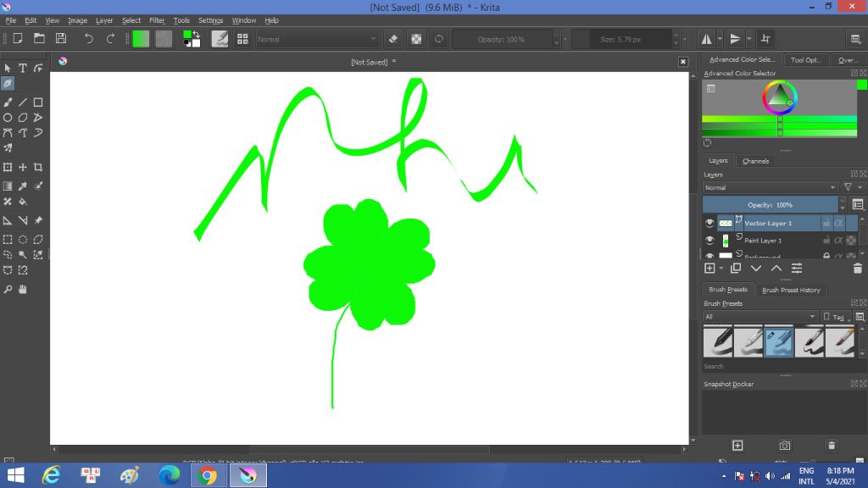Save the document from toolbar
This screenshot has width=868, height=488.
61,39
